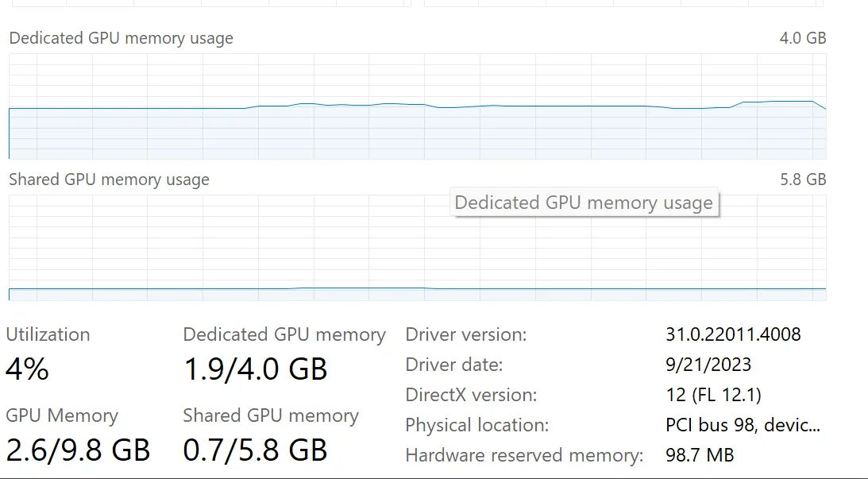Click the Dedicated GPU memory usage graph
Viewport: 868px width, 479px height.
click(x=417, y=106)
